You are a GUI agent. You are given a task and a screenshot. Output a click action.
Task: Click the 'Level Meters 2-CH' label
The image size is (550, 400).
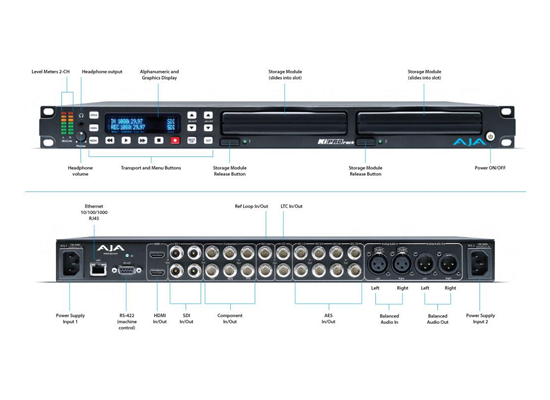[51, 72]
